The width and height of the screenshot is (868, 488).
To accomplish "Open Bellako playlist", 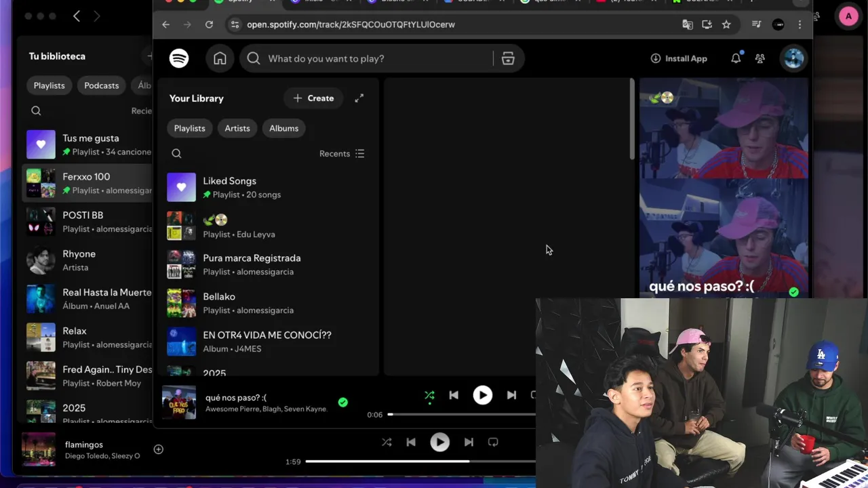I will (x=268, y=303).
